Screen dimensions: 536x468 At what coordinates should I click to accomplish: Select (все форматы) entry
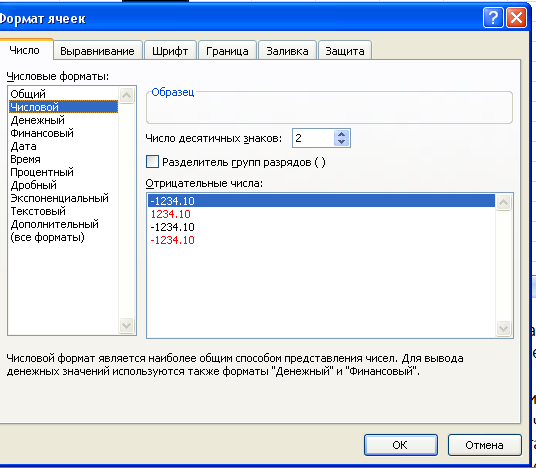pos(63,237)
